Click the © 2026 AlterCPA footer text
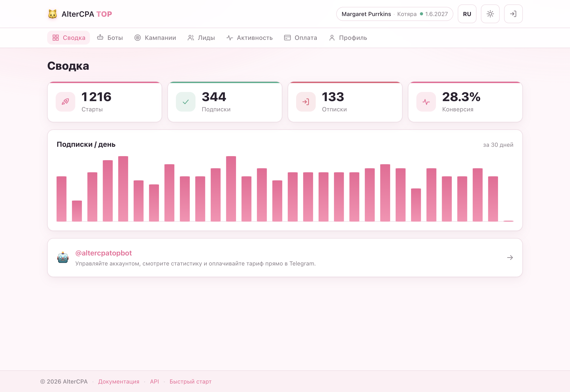Viewport: 570px width, 392px height. click(x=64, y=382)
